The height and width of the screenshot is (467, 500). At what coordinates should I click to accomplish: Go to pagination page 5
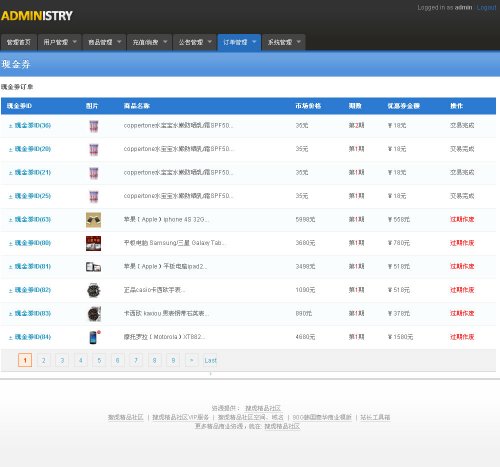point(99,360)
